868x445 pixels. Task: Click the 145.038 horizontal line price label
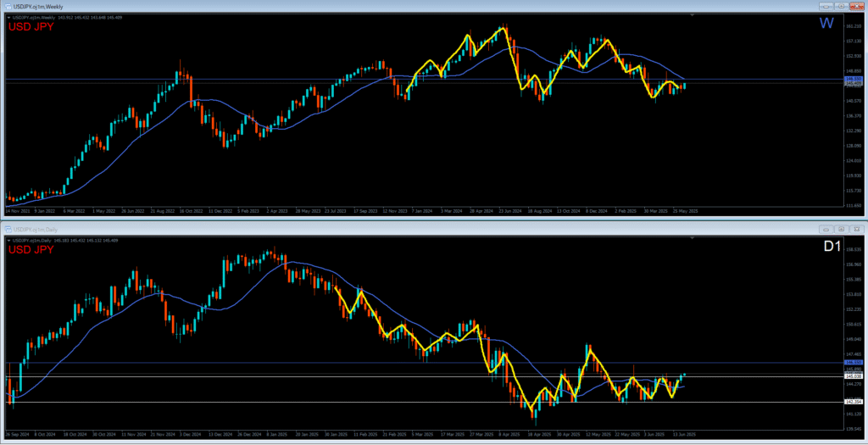854,376
